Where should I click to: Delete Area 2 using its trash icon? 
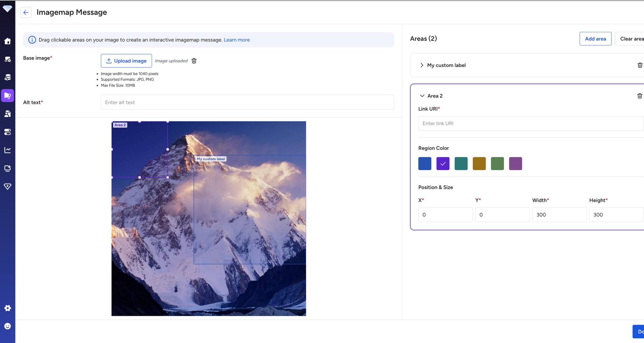click(x=640, y=96)
